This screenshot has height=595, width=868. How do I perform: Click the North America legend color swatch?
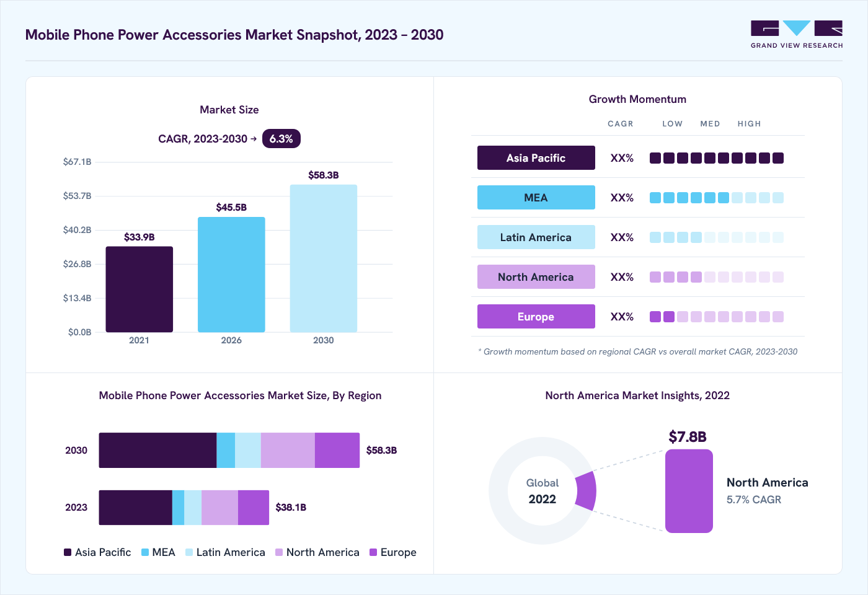279,552
